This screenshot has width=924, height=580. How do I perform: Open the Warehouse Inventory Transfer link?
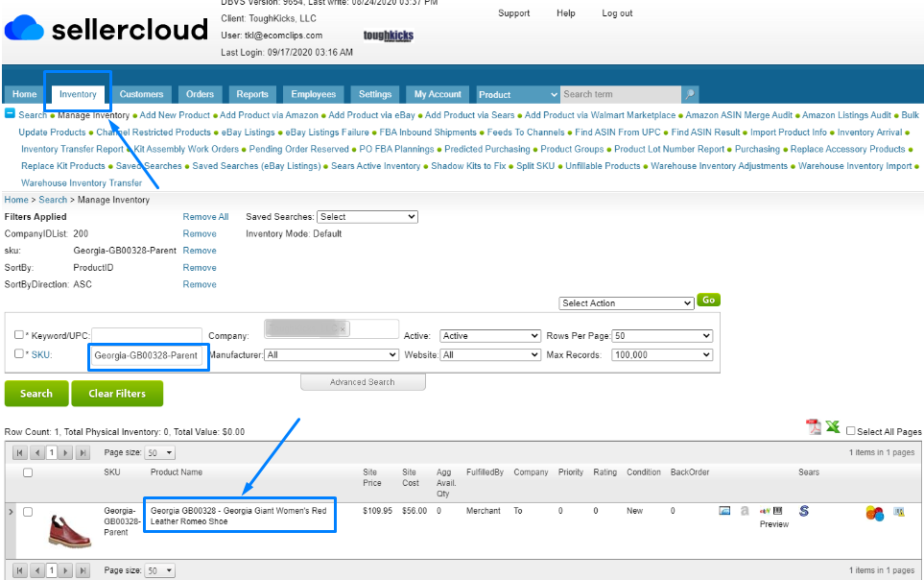[x=82, y=182]
